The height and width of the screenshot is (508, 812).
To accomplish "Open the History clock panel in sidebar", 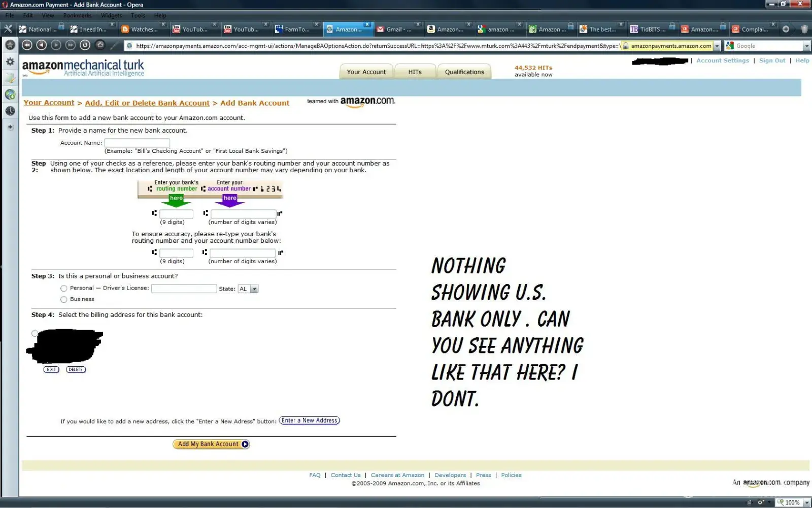I will [10, 111].
